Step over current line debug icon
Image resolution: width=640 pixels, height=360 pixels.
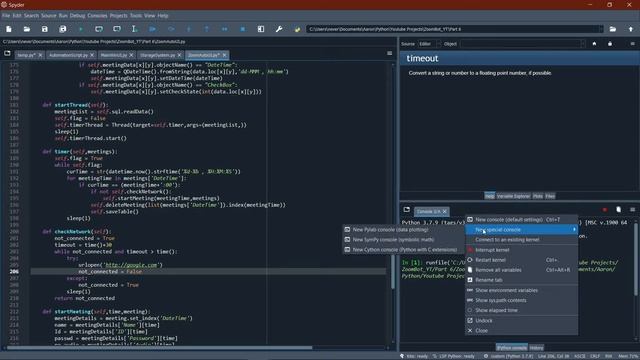[x=171, y=29]
